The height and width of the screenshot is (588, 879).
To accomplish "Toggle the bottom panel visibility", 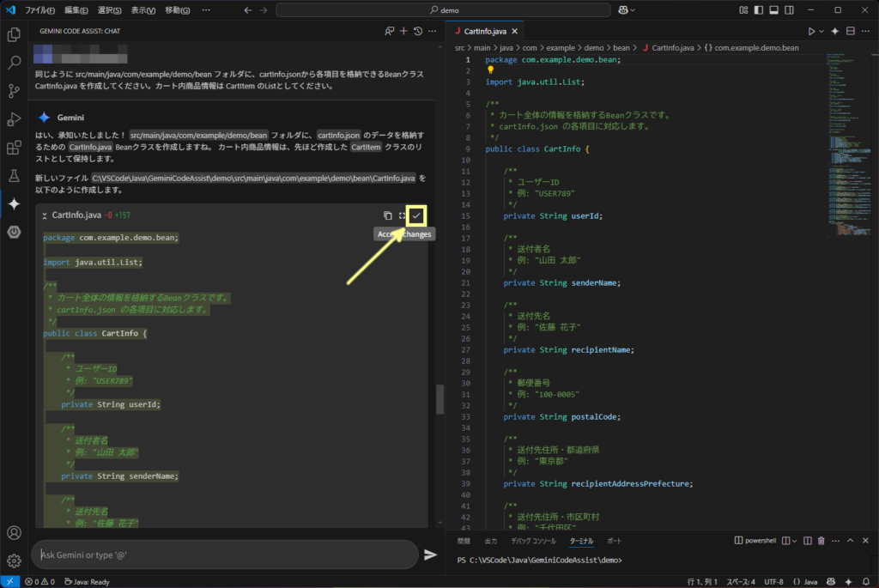I will pos(773,10).
